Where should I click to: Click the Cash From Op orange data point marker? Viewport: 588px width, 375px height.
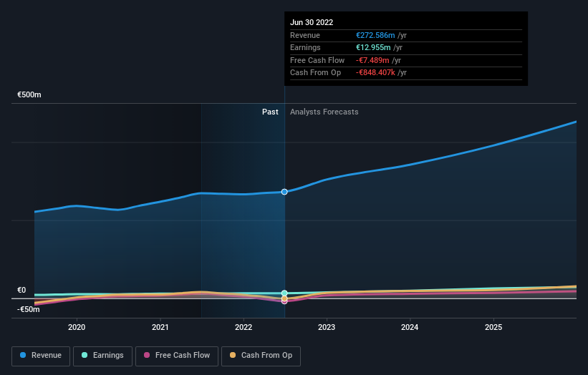coord(284,298)
